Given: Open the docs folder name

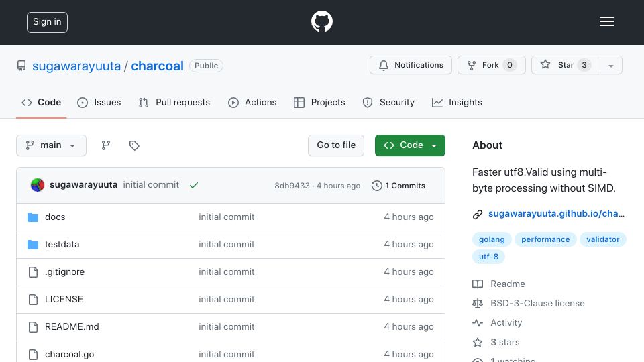Looking at the screenshot, I should (x=55, y=217).
